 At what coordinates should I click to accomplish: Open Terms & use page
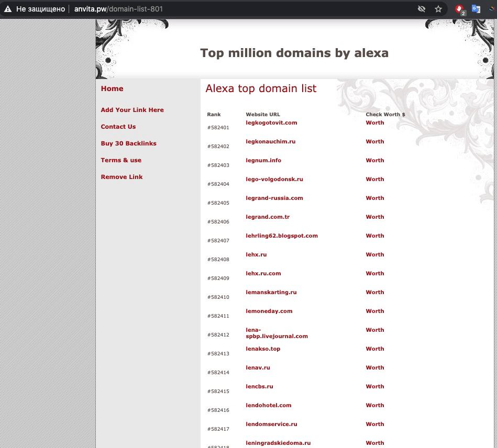121,160
